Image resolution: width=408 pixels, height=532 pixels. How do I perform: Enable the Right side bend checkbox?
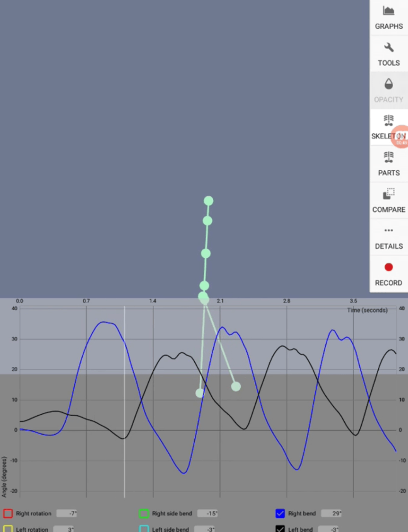144,514
